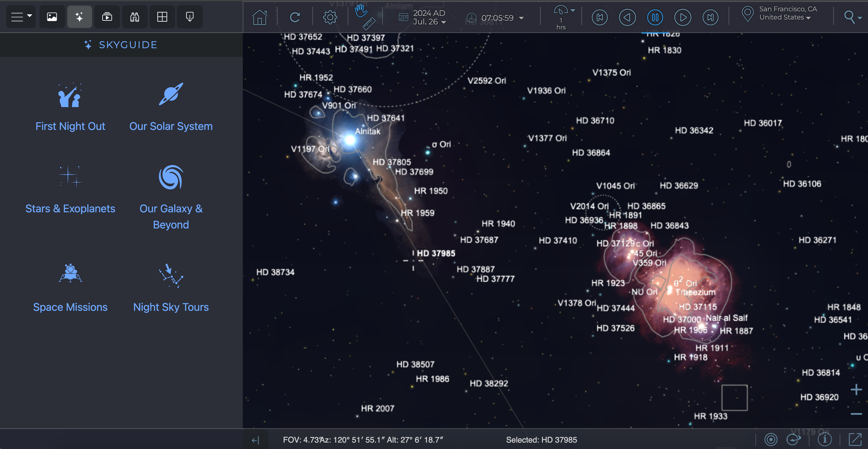Open the video tours panel
Viewport: 868px width, 449px height.
pos(107,16)
